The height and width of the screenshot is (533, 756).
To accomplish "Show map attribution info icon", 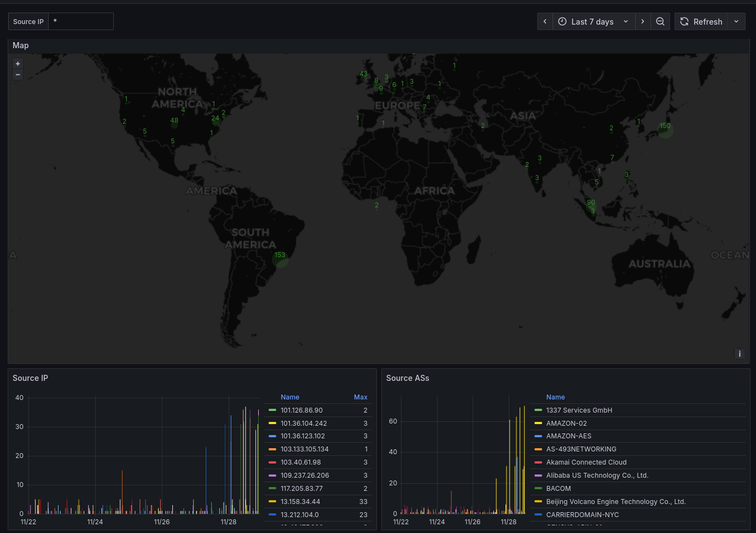I will 740,354.
